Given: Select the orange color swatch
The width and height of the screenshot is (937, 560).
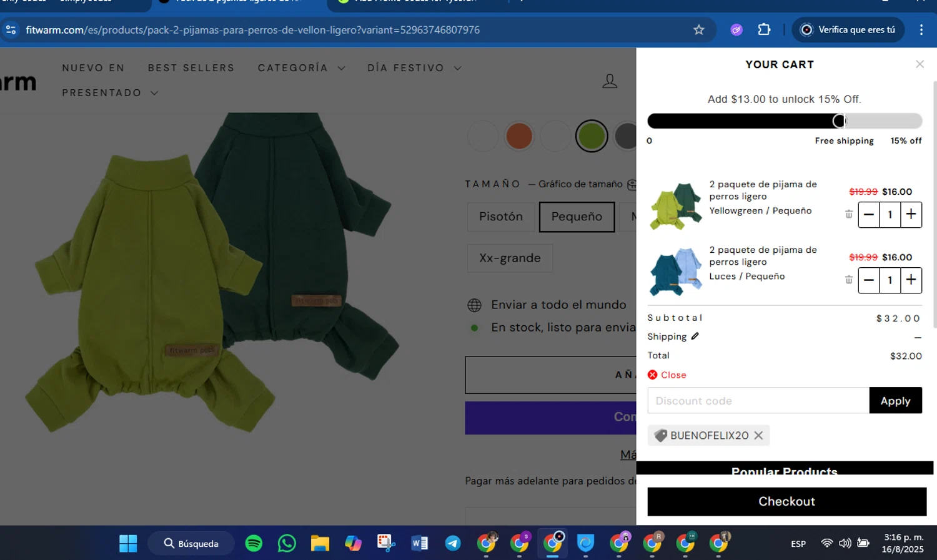Looking at the screenshot, I should point(519,135).
